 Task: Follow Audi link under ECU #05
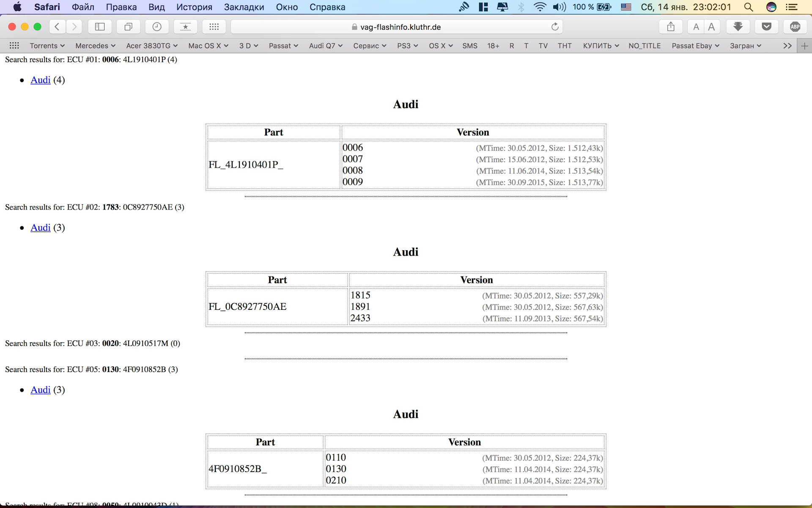pyautogui.click(x=41, y=390)
